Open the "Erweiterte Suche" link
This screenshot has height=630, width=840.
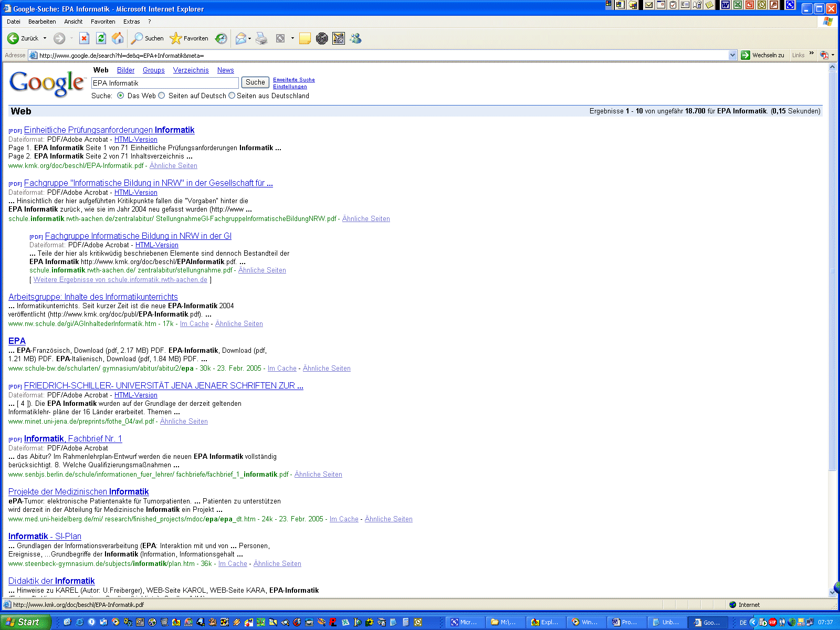tap(293, 80)
